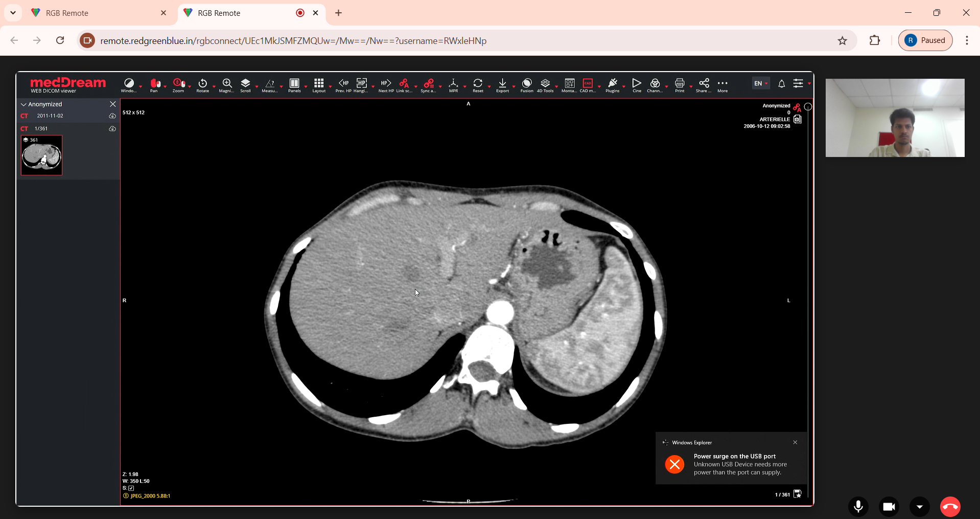Toggle the S checkbox in image overlay
The width and height of the screenshot is (980, 519).
(x=131, y=488)
